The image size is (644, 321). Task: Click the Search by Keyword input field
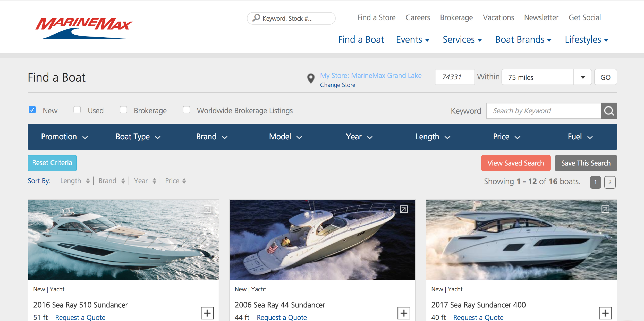(x=544, y=111)
